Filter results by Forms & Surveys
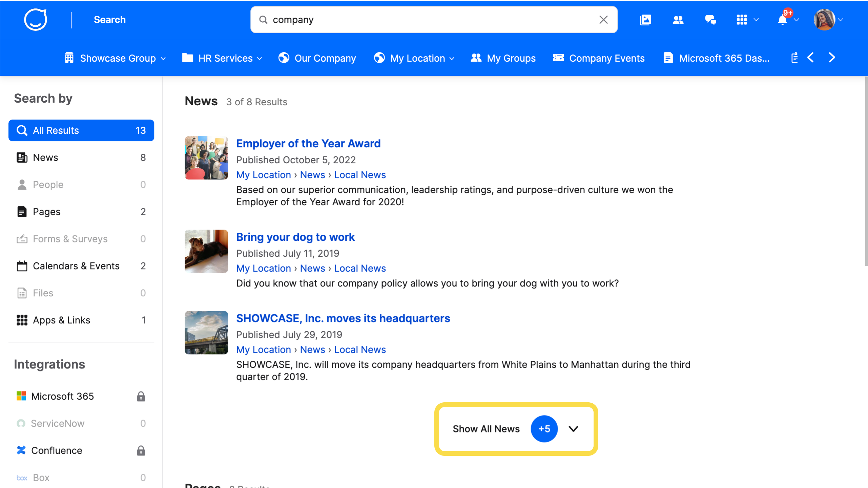Viewport: 868px width, 488px height. pos(81,239)
